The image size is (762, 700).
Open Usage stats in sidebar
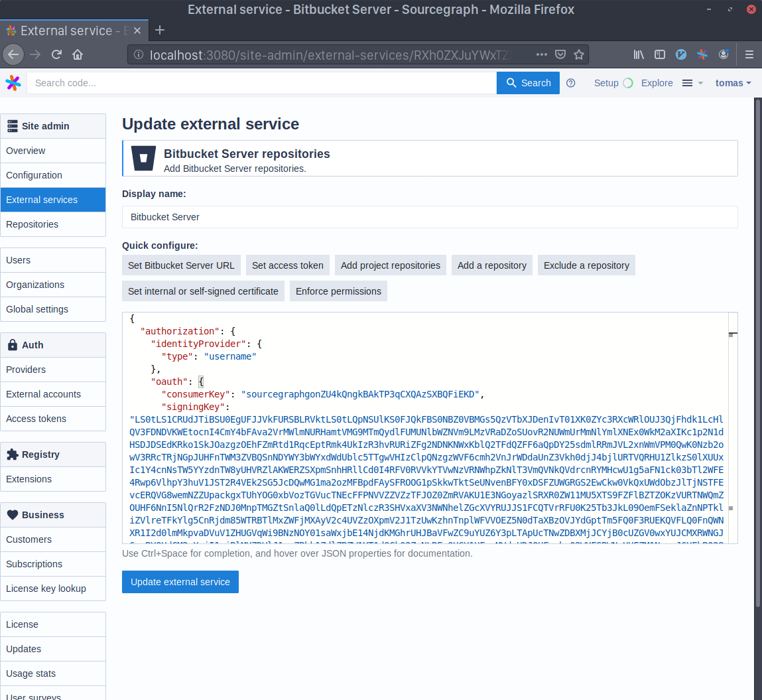pos(53,673)
